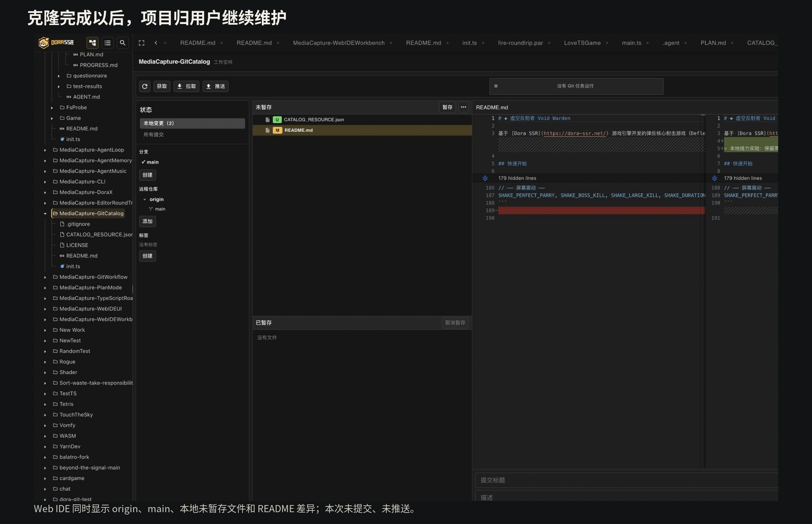Screen dimensions: 812x524
Task: Go back with left chevron icon
Action: (x=156, y=43)
